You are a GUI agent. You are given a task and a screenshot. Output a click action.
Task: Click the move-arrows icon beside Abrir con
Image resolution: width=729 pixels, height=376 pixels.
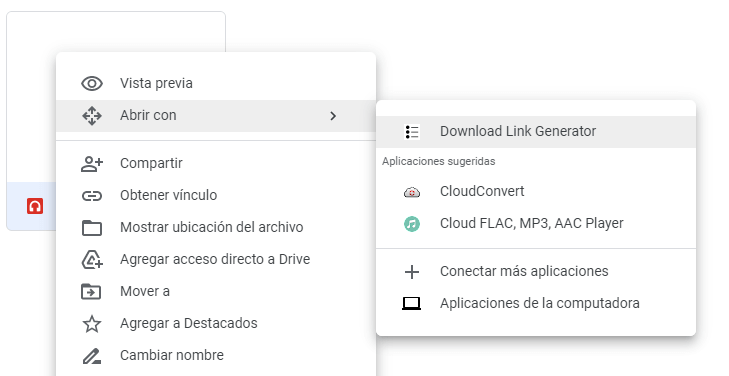point(92,116)
